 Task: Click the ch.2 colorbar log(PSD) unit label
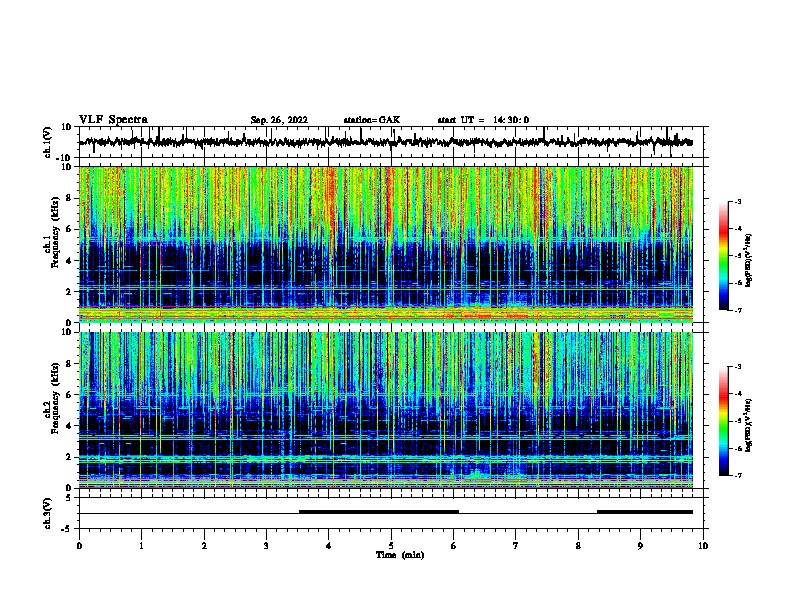(x=748, y=425)
